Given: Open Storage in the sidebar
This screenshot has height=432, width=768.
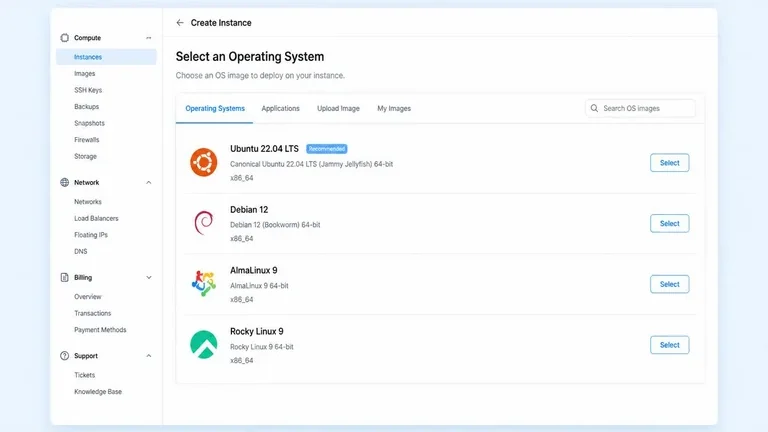Looking at the screenshot, I should point(85,156).
